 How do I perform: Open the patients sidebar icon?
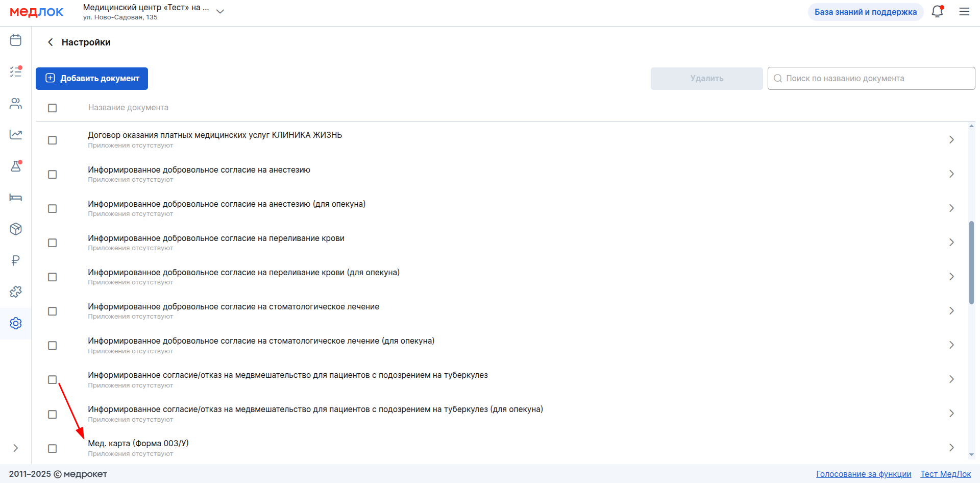tap(16, 104)
